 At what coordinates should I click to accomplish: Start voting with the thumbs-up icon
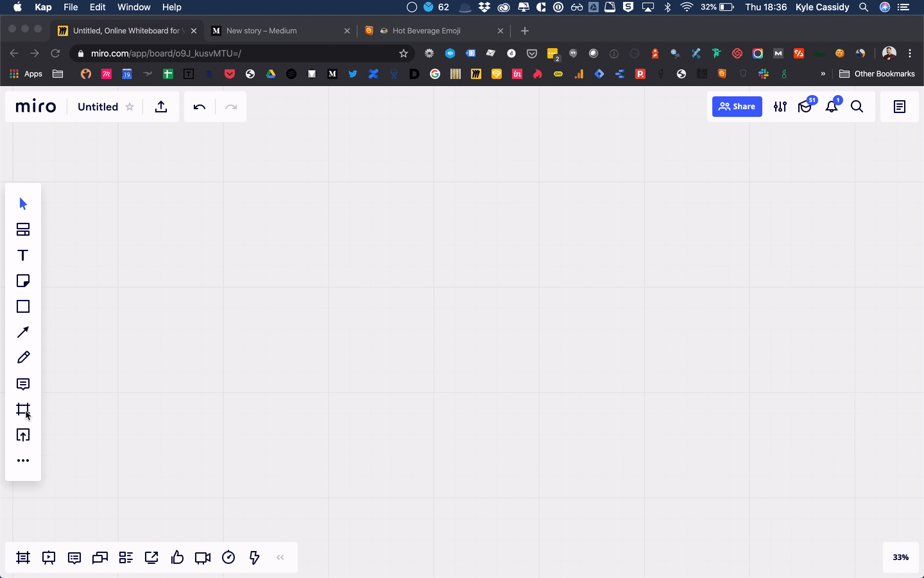point(177,557)
